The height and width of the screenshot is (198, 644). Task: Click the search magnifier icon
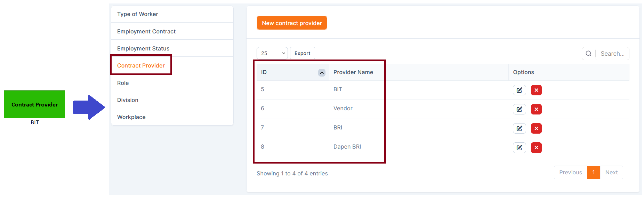(588, 54)
